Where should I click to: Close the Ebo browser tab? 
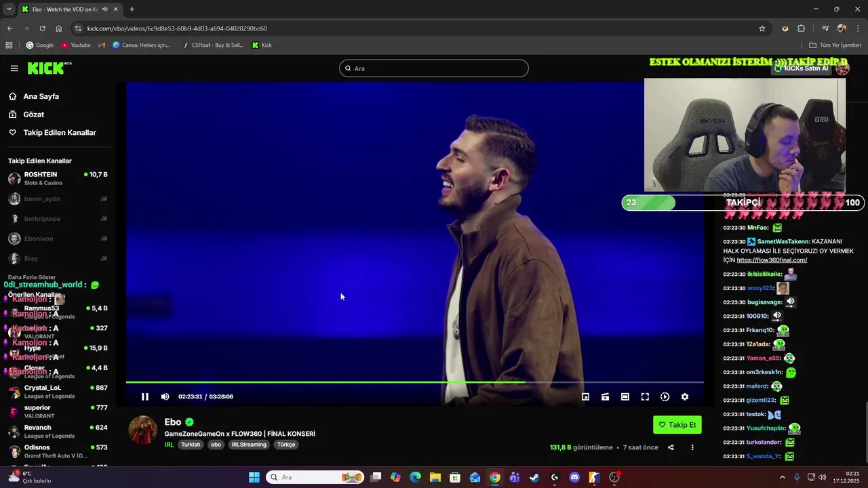(115, 9)
